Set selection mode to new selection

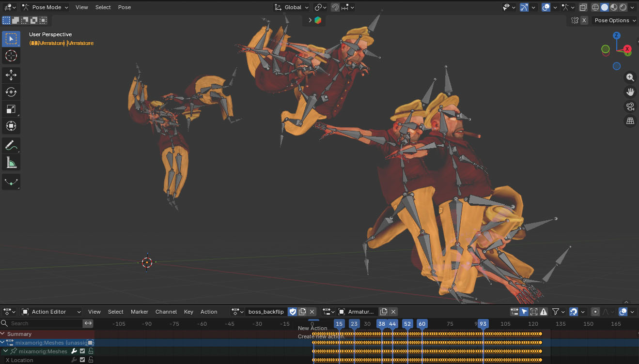pos(6,20)
